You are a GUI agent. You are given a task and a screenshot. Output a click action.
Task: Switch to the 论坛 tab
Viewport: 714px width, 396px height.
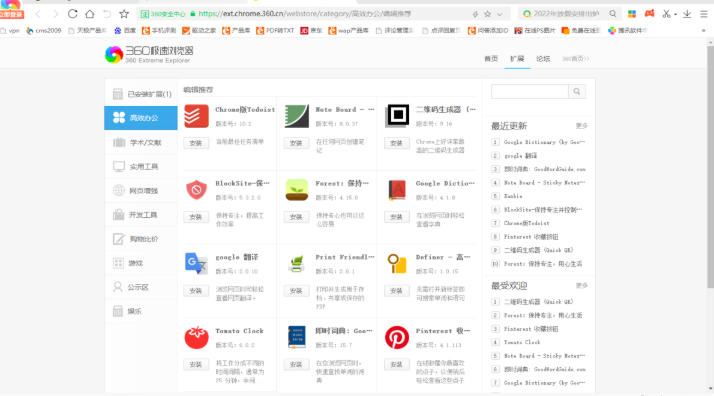[x=543, y=59]
